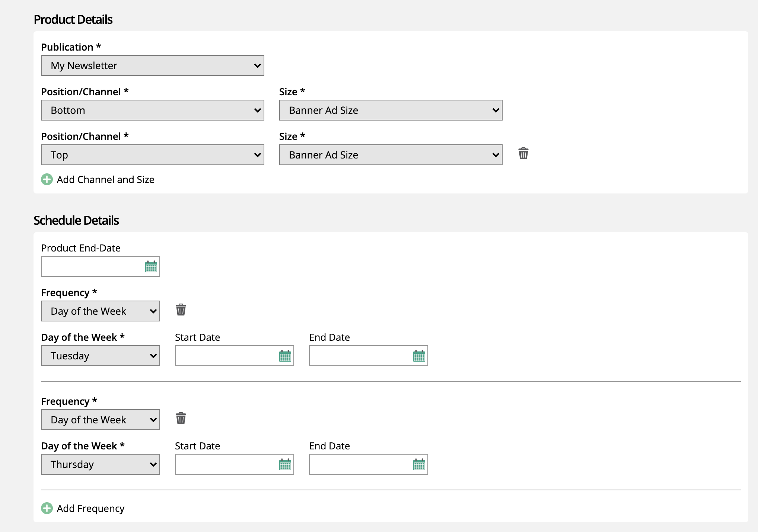758x532 pixels.
Task: Change the Tuesday day of week dropdown
Action: 100,356
